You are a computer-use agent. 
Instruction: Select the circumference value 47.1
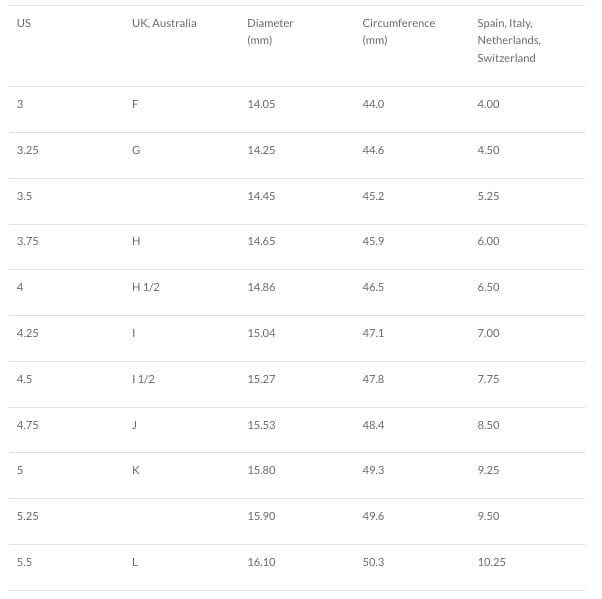click(x=373, y=333)
